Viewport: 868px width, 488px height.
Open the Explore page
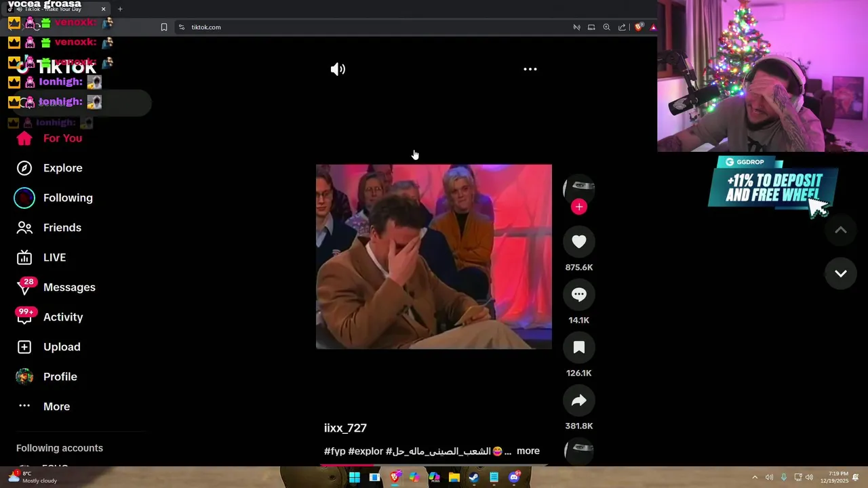[x=62, y=168]
